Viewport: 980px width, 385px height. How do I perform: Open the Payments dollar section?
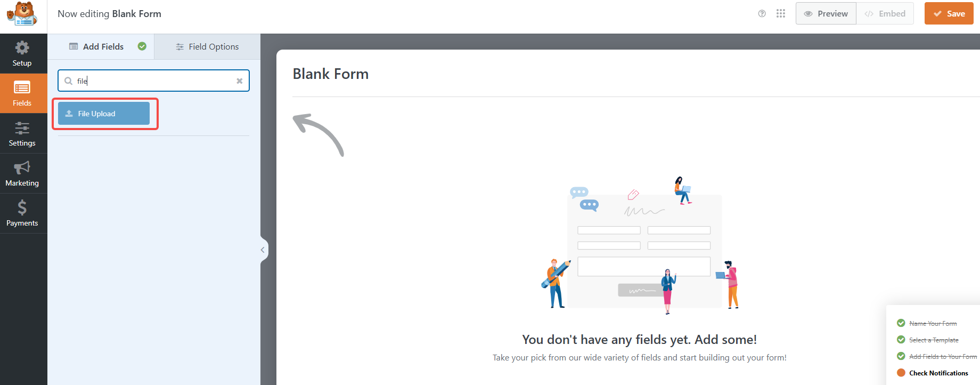tap(22, 208)
